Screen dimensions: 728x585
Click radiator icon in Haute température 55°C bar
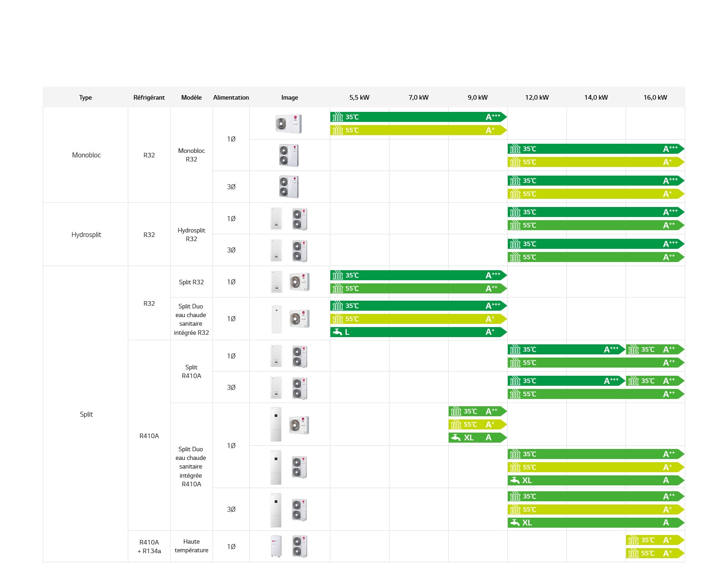[x=633, y=554]
